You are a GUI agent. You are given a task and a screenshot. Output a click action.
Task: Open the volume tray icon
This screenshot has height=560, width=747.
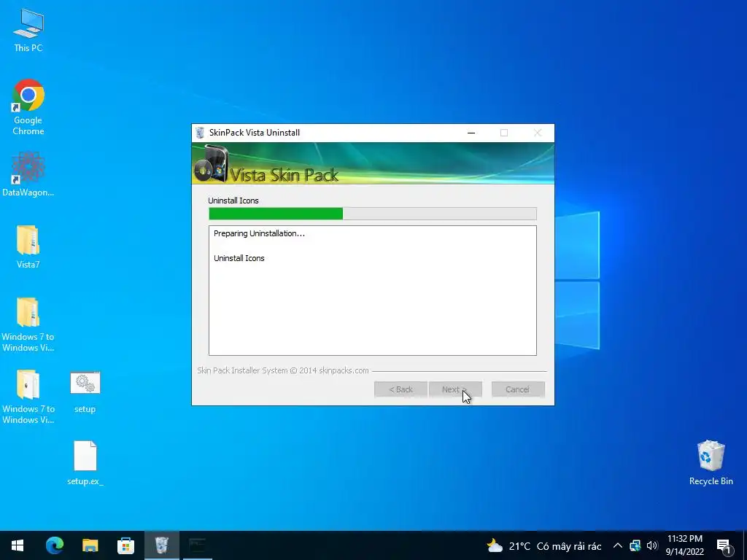coord(652,545)
